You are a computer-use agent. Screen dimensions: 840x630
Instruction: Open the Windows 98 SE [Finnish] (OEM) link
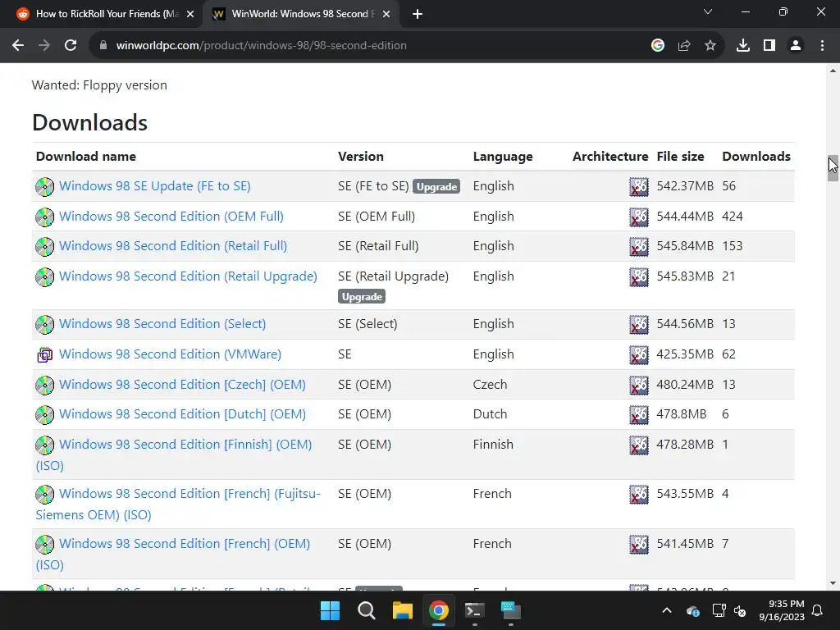point(185,444)
